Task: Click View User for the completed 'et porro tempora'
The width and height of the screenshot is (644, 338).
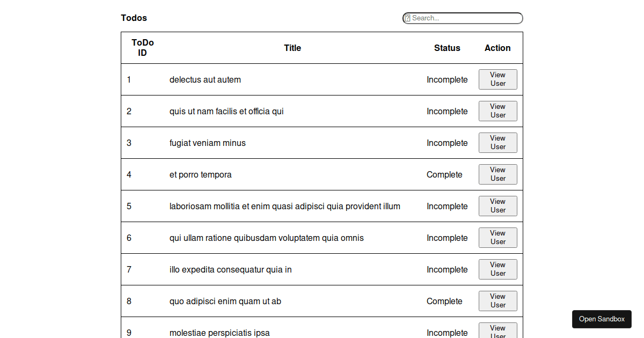Action: [497, 174]
